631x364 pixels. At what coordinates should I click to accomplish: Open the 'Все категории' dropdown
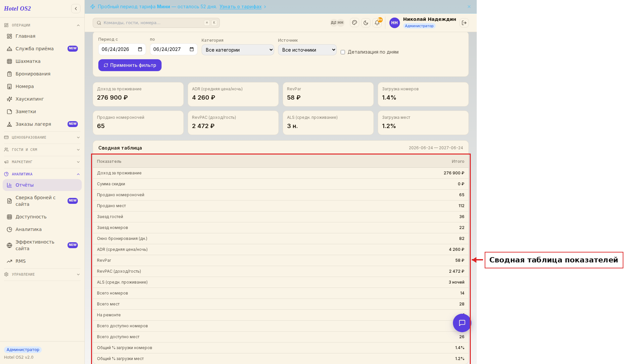[x=238, y=50]
